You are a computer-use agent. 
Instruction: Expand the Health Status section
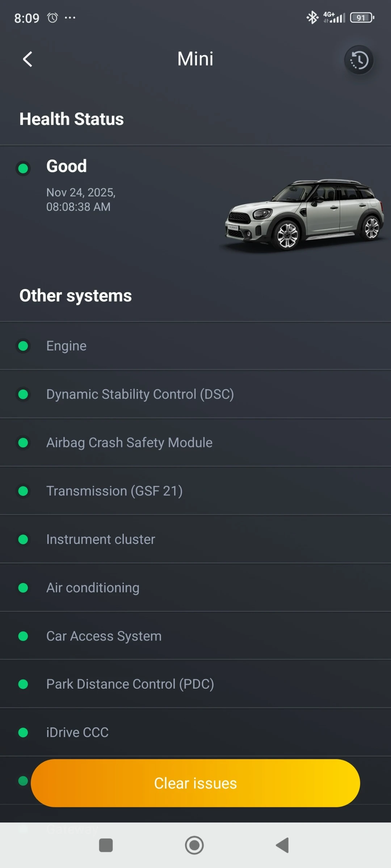(71, 119)
